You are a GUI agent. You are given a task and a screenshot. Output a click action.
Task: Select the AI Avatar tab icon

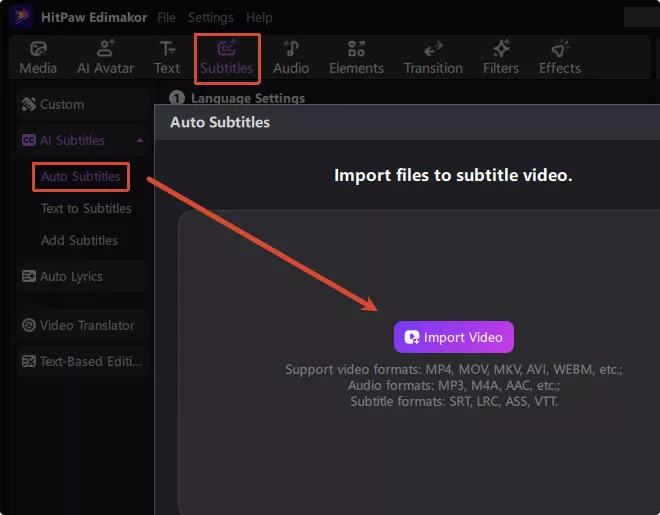105,48
